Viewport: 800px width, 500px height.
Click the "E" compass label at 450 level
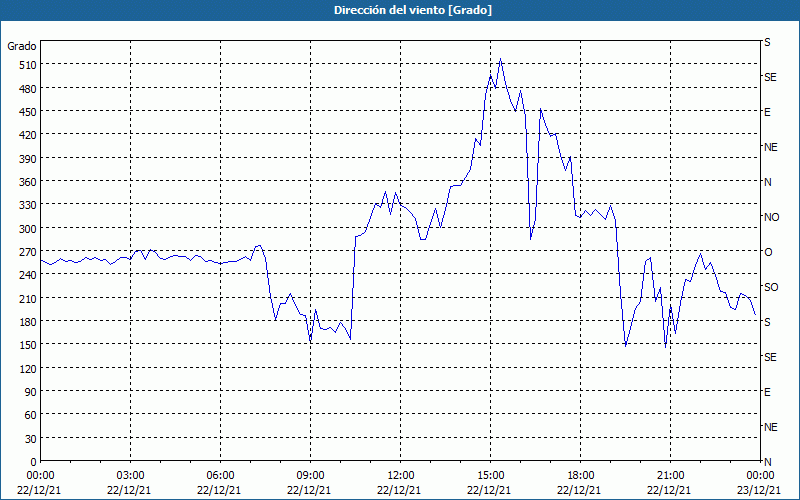click(x=767, y=112)
